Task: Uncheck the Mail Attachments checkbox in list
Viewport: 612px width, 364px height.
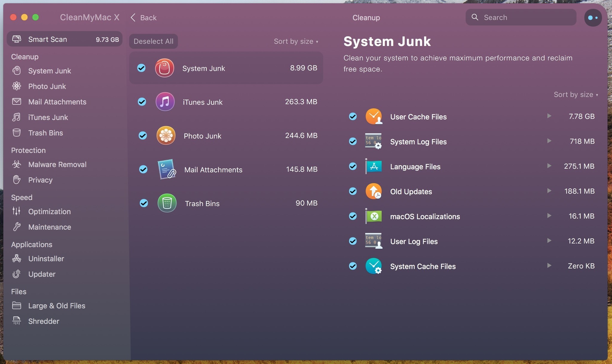Action: point(143,169)
